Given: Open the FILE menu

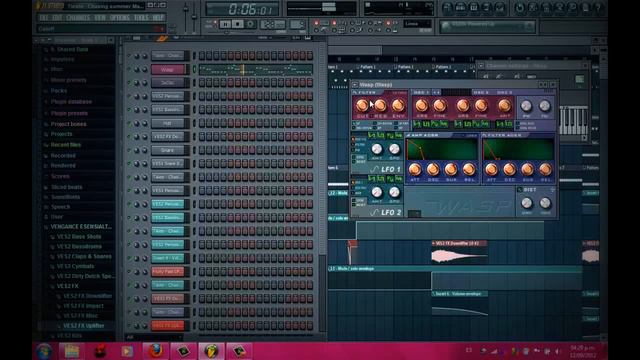Looking at the screenshot, I should click(44, 18).
